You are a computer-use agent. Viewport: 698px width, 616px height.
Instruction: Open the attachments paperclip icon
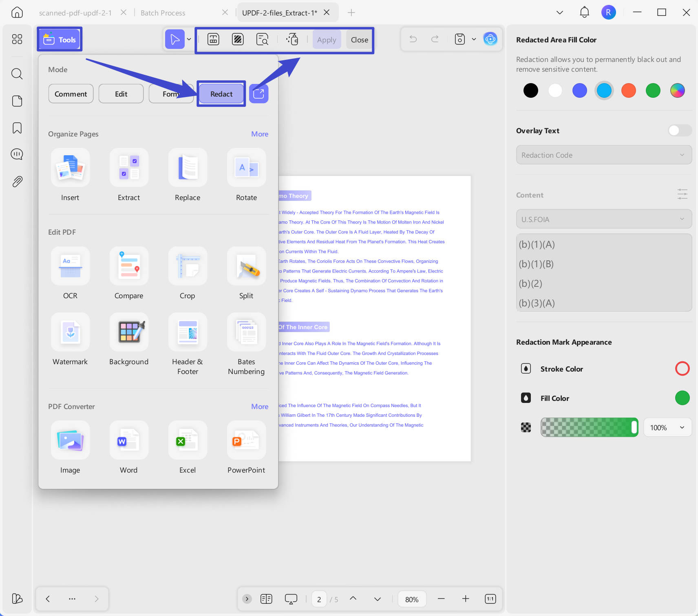(x=17, y=182)
